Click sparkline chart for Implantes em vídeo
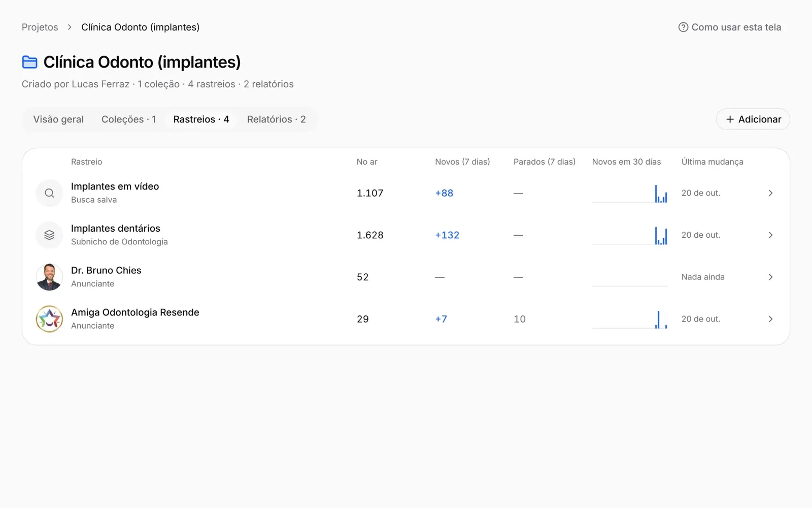The width and height of the screenshot is (812, 508). (x=629, y=194)
